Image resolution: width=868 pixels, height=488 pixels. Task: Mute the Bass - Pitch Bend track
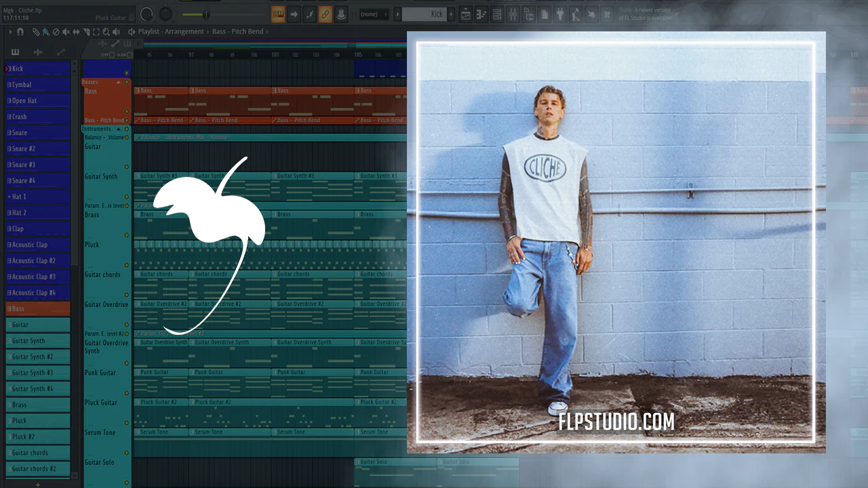(x=126, y=121)
